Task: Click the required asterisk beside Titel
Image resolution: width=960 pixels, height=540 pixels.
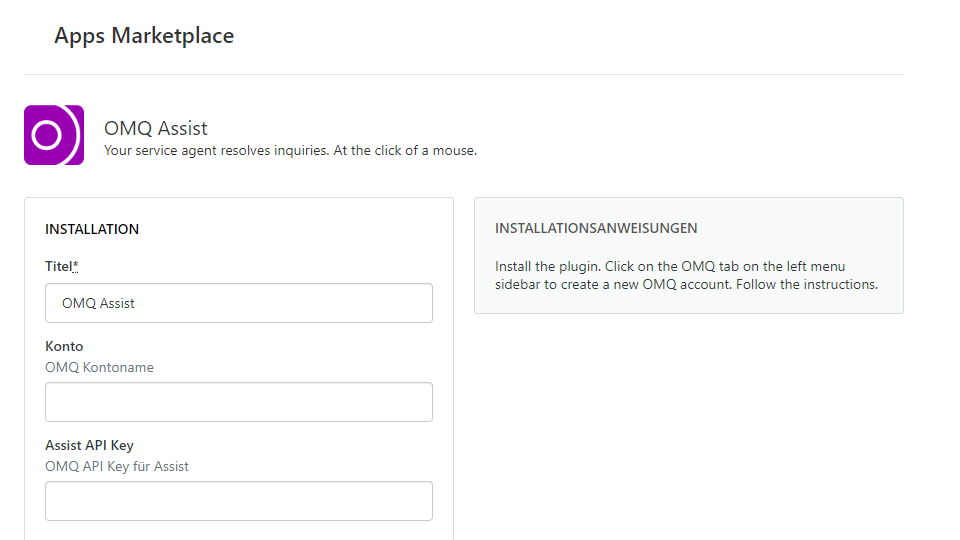Action: [75, 265]
